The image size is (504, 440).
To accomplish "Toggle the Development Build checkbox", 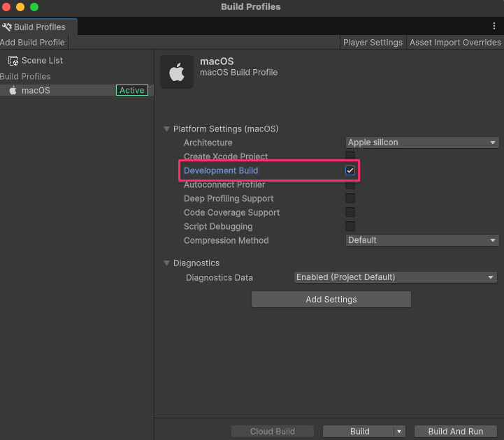I will [350, 170].
